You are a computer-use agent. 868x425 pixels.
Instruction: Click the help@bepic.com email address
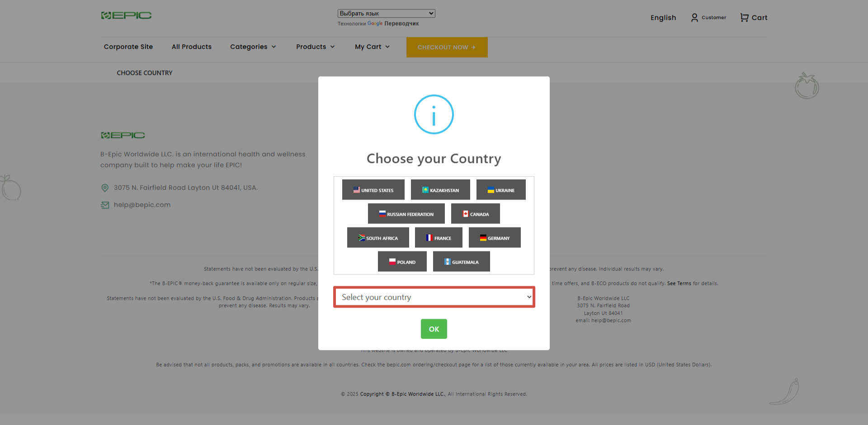(142, 205)
